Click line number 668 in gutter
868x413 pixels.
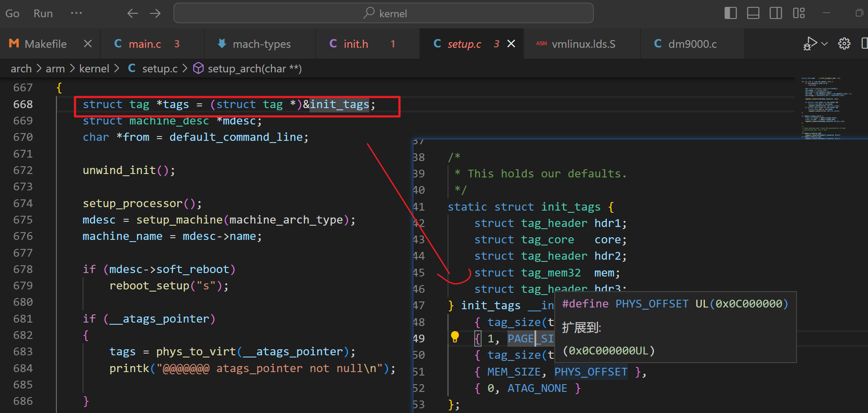pyautogui.click(x=23, y=104)
